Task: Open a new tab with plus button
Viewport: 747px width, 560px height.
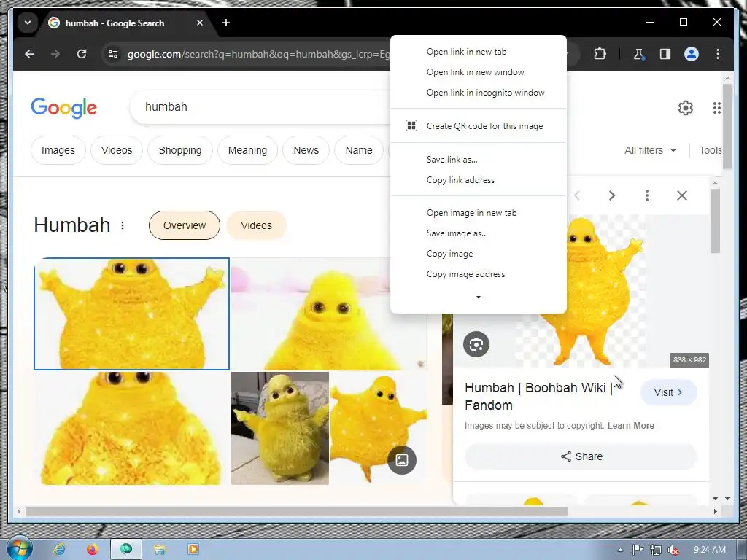Action: click(x=226, y=23)
